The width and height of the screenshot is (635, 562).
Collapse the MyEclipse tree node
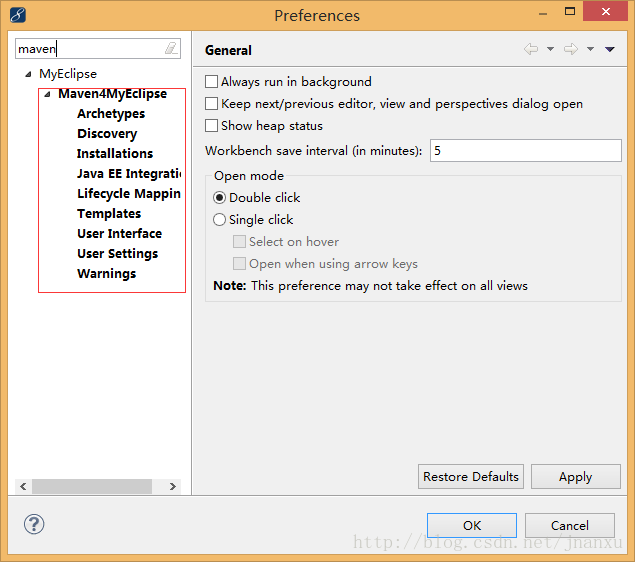pyautogui.click(x=28, y=74)
